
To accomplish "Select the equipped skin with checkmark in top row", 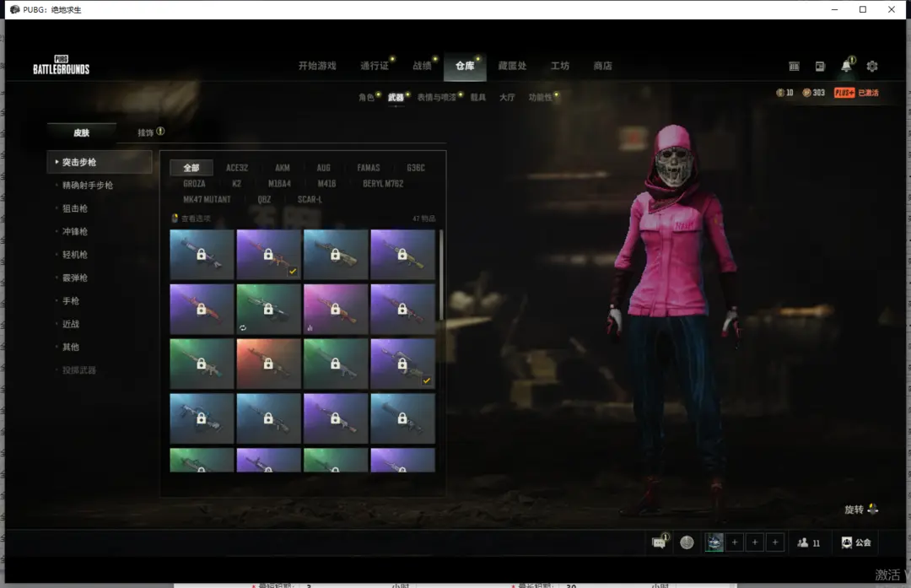I will 268,255.
